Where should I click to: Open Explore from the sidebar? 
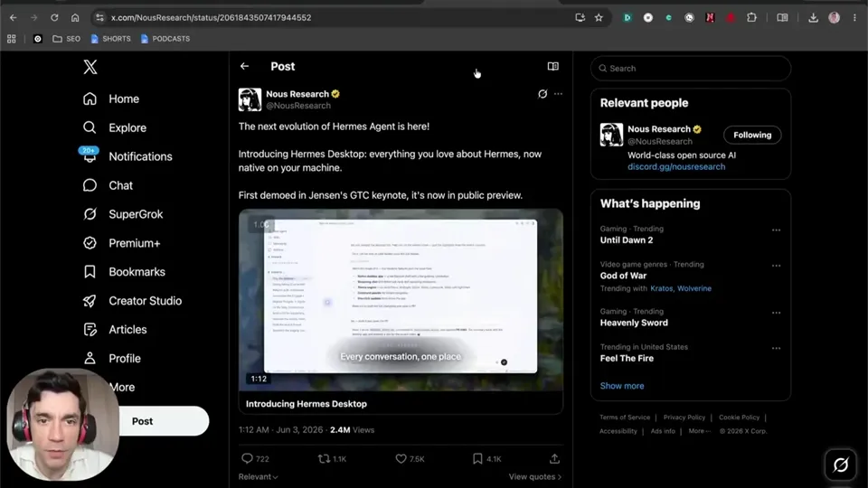coord(115,127)
